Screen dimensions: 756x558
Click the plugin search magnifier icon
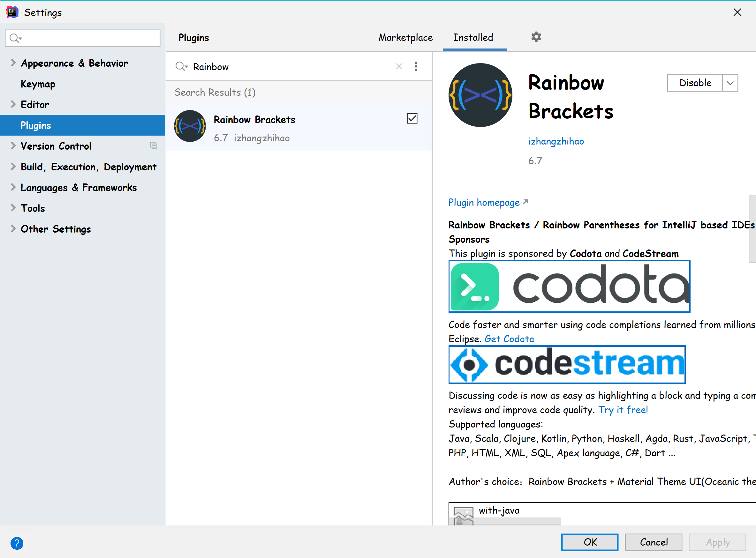(180, 67)
